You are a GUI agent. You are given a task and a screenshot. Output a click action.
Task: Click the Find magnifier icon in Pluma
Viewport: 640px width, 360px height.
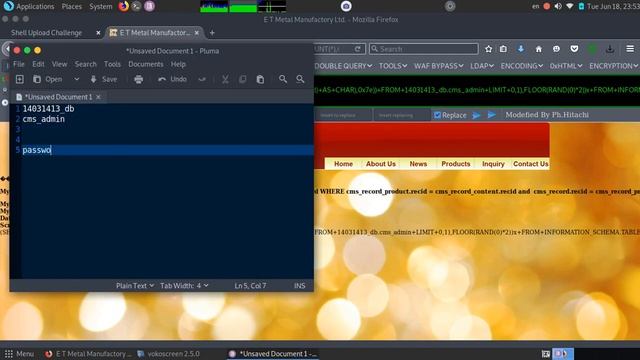(282, 79)
